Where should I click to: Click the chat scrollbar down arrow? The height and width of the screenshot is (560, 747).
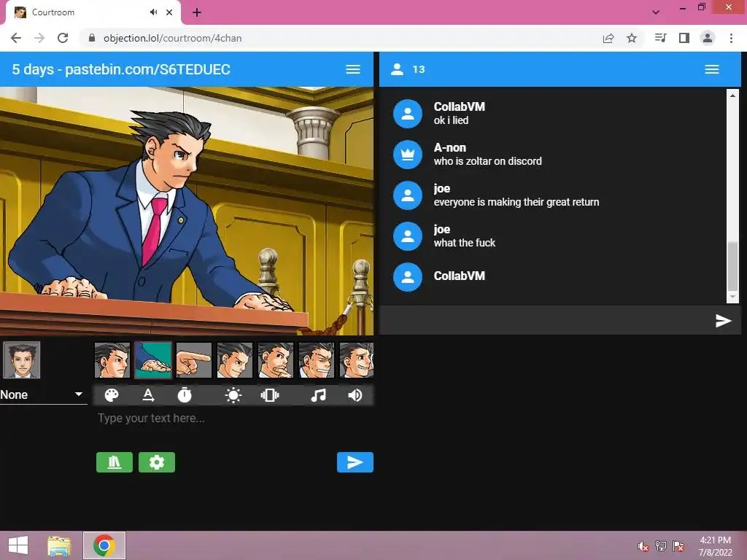[732, 297]
